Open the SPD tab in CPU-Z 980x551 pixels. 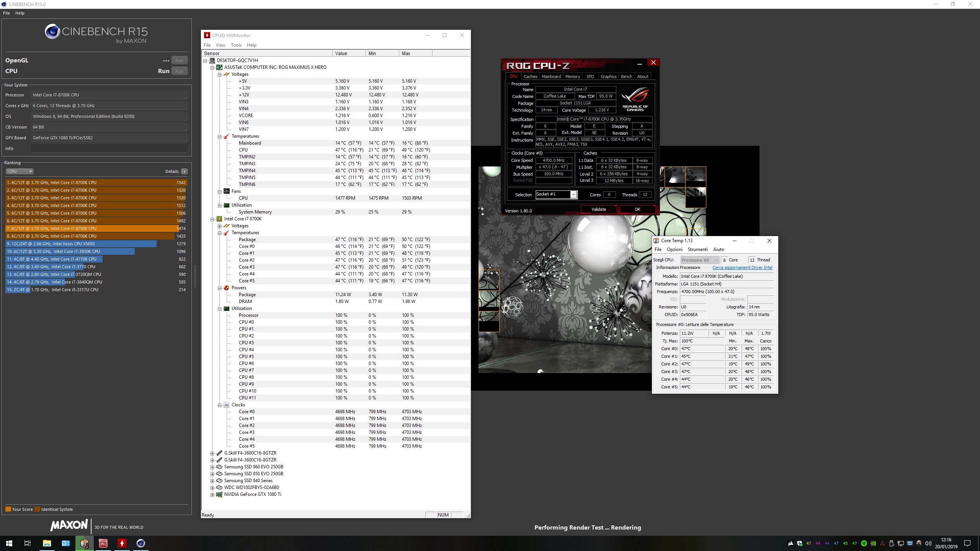click(590, 77)
